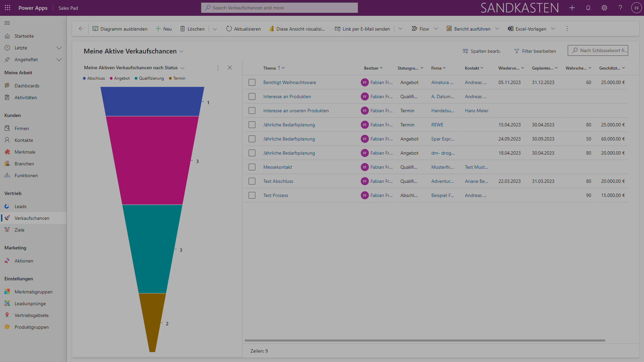Image resolution: width=644 pixels, height=362 pixels.
Task: Open Ziele in sidebar
Action: tap(33, 230)
